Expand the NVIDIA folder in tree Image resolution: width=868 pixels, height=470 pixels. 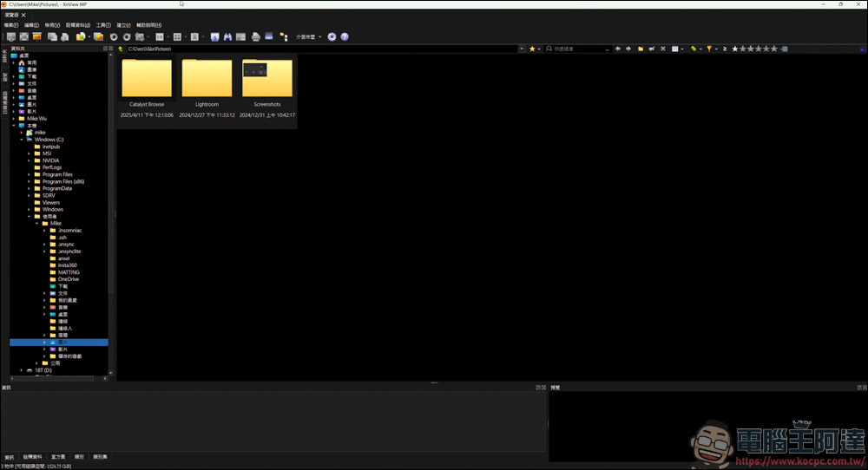pyautogui.click(x=30, y=160)
